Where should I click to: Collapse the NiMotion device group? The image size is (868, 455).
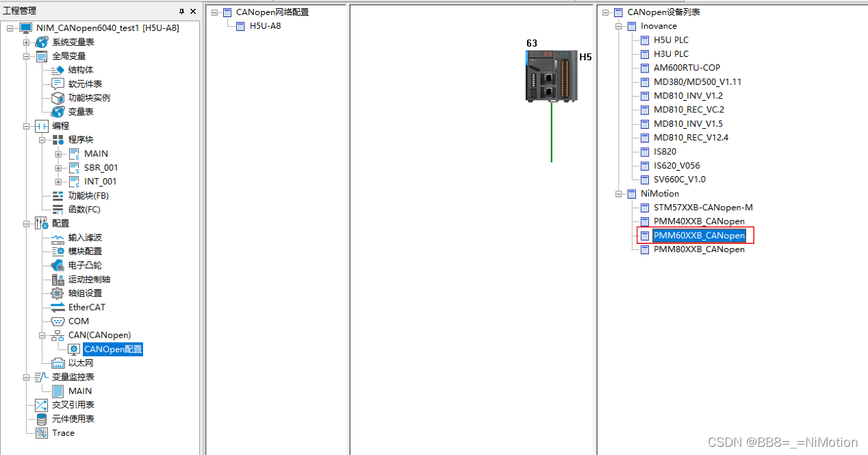618,193
